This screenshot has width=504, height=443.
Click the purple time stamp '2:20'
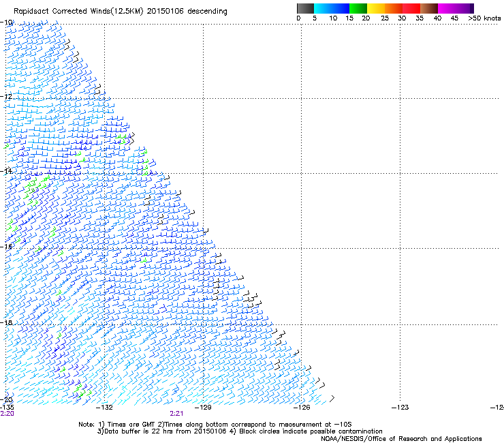pos(7,414)
